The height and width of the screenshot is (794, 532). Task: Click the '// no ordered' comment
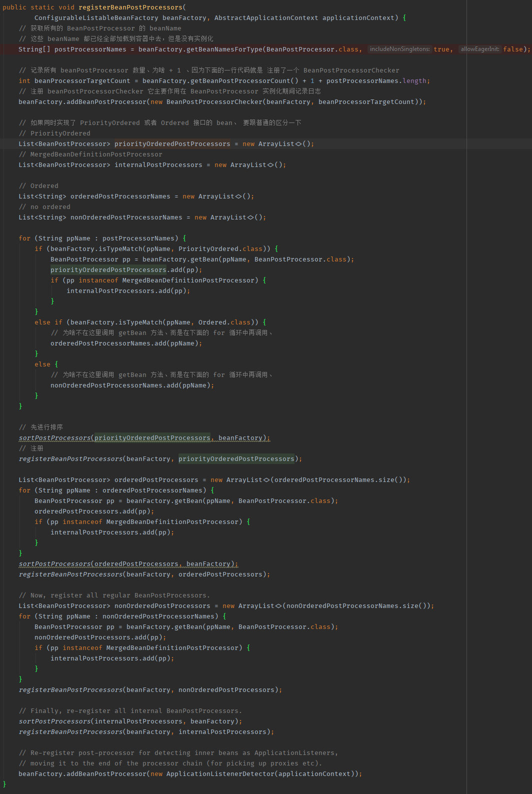pos(44,206)
